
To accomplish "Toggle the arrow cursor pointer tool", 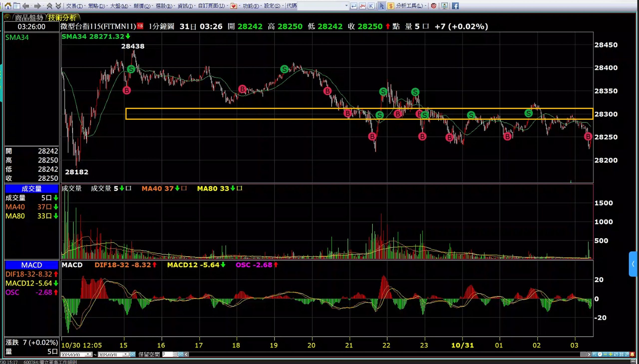I will pyautogui.click(x=382, y=6).
